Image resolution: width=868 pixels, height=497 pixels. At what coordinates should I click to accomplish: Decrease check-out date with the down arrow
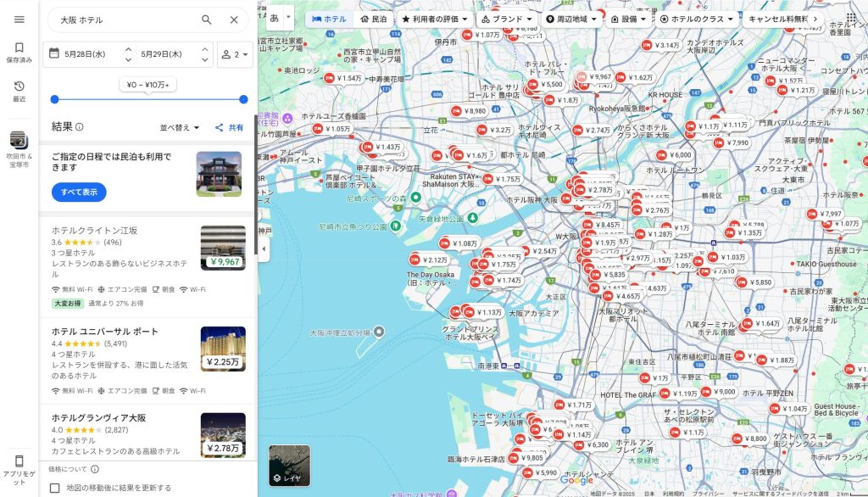click(205, 60)
